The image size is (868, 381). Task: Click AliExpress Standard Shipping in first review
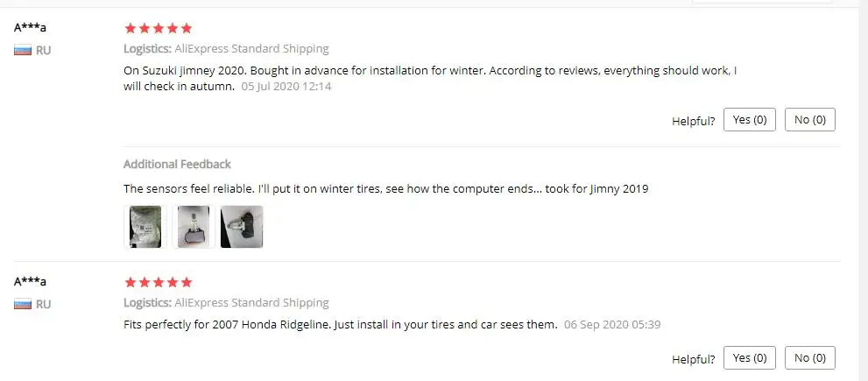(252, 49)
